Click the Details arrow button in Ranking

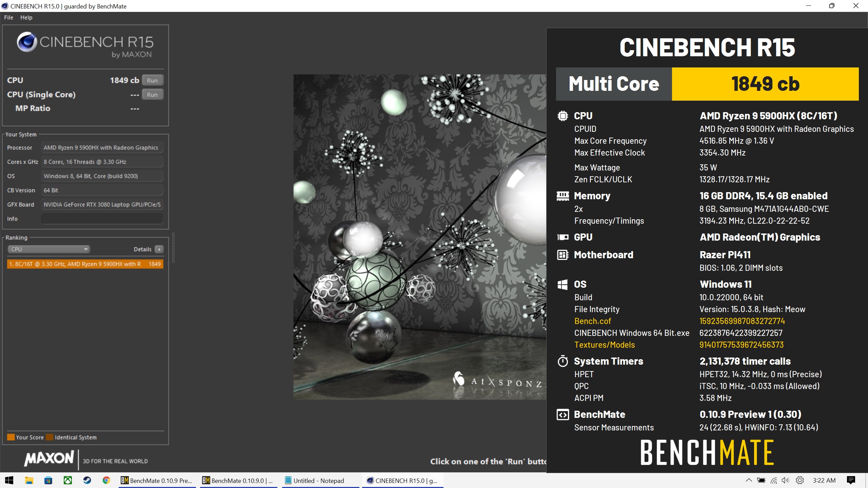159,249
